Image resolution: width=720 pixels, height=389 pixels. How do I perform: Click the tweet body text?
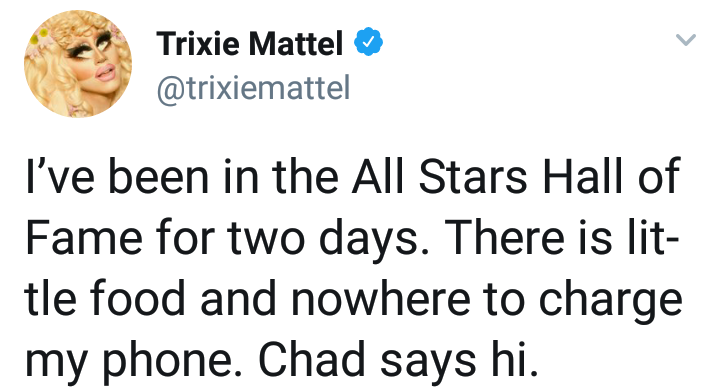pos(353,268)
